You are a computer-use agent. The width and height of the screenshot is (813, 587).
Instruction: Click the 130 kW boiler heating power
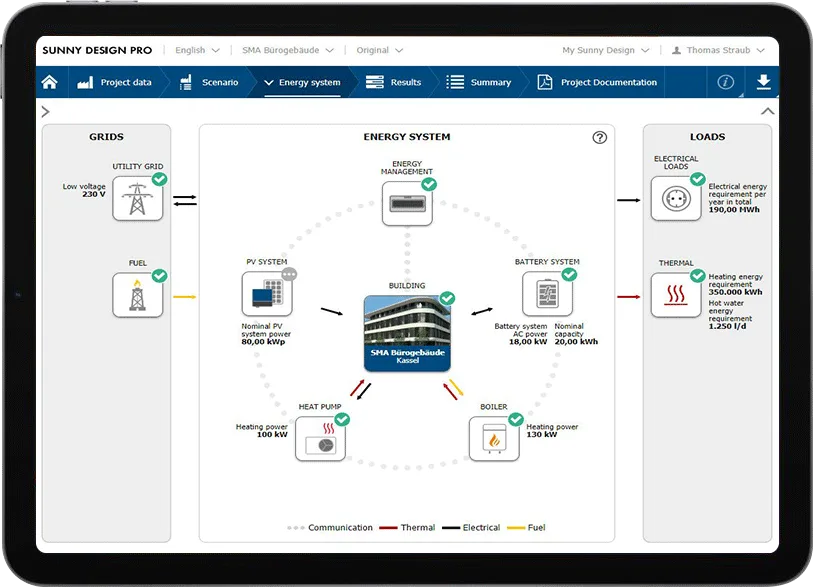tap(542, 435)
